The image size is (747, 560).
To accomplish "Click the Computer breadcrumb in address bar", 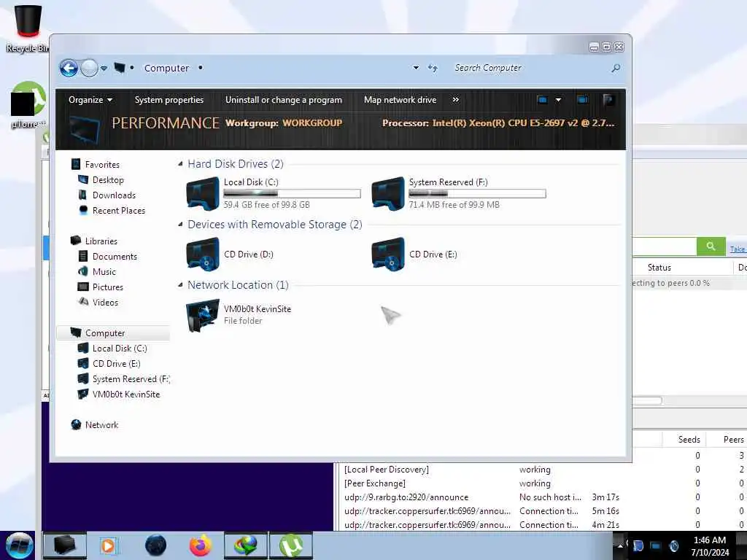I will (166, 68).
